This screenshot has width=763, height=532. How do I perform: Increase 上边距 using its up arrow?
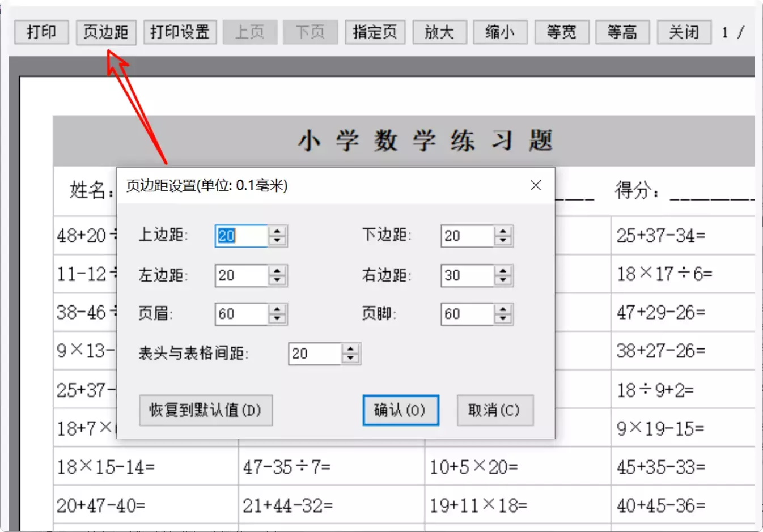277,232
